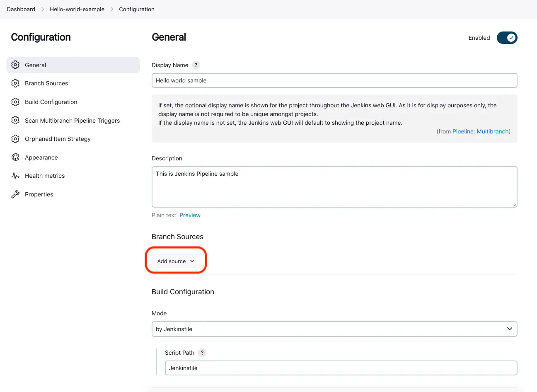Image resolution: width=537 pixels, height=392 pixels.
Task: Click into the Script Path field
Action: point(341,368)
